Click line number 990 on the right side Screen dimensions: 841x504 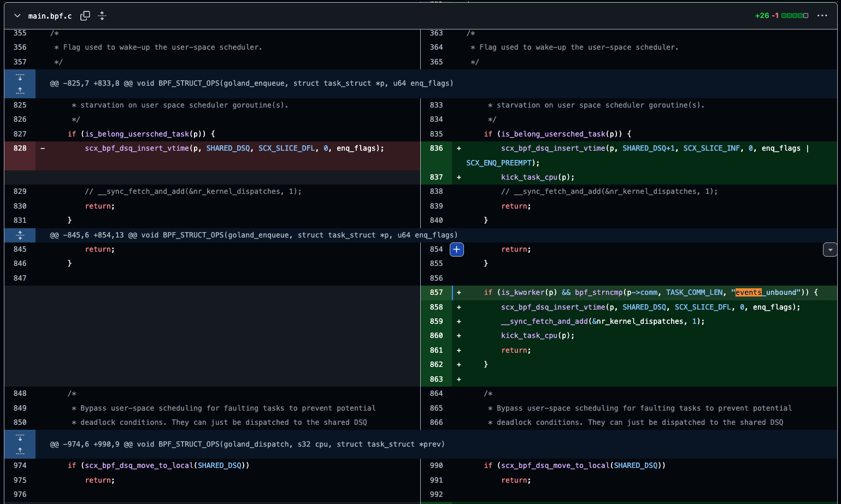pos(436,466)
